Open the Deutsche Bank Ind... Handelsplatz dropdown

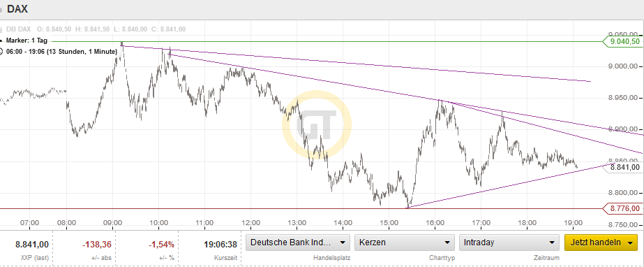click(x=298, y=243)
